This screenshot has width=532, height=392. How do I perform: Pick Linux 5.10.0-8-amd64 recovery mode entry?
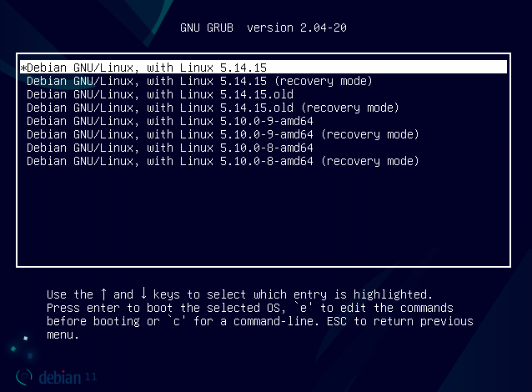222,161
